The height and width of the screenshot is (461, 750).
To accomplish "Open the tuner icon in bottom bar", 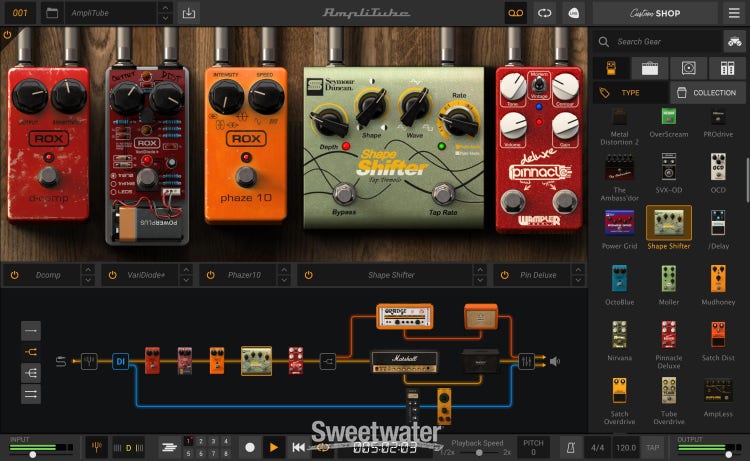I will [x=98, y=447].
